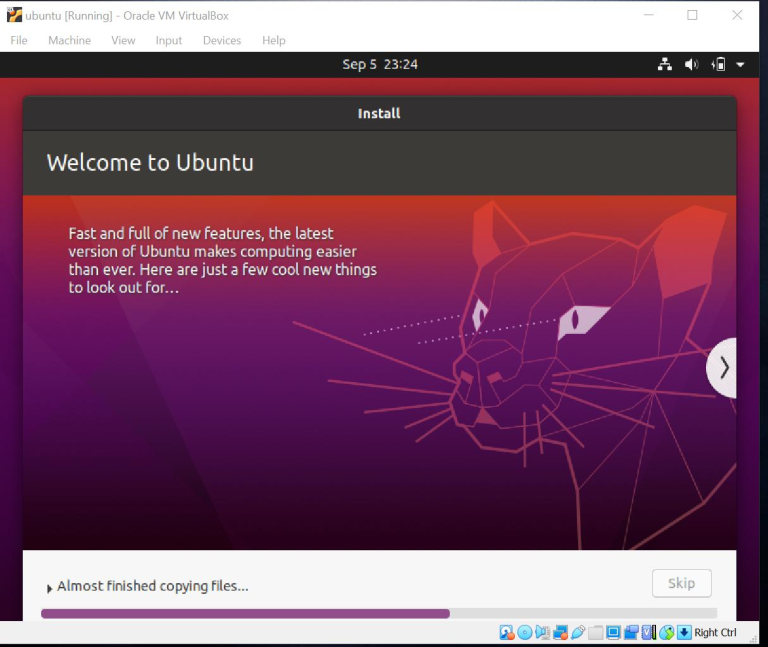Click Ubuntu's wired network icon in top bar

[665, 65]
